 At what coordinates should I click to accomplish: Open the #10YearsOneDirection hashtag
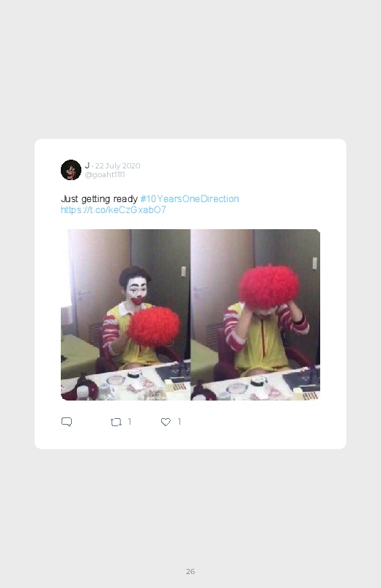(x=190, y=198)
